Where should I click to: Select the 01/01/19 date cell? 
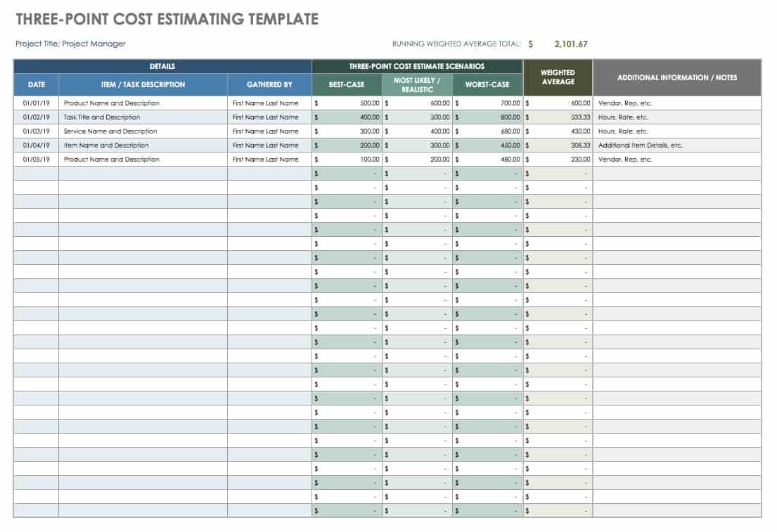(35, 103)
